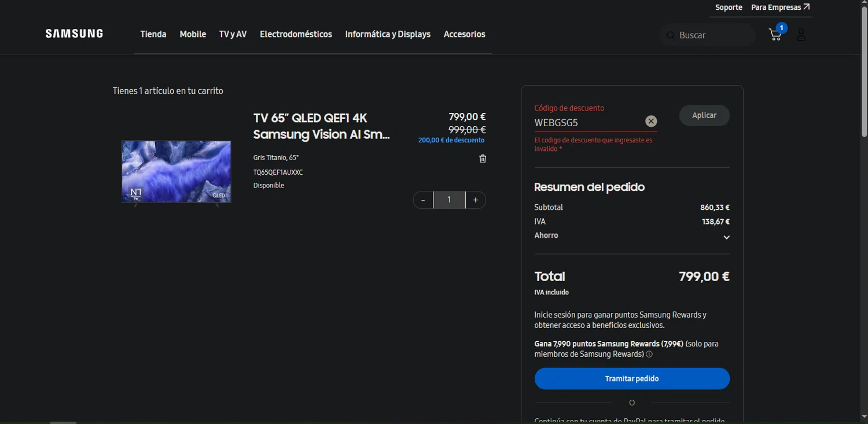Screen dimensions: 868x424
Task: Open Informática y Displays menu
Action: (388, 34)
